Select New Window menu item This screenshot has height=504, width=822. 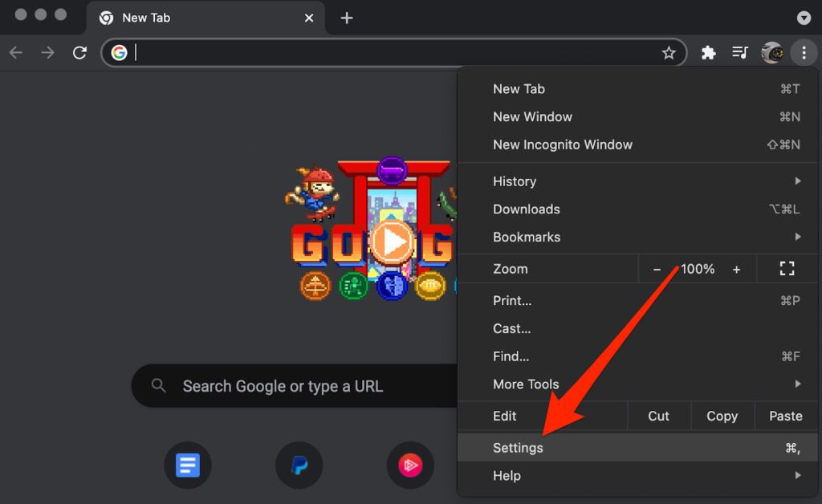click(638, 117)
